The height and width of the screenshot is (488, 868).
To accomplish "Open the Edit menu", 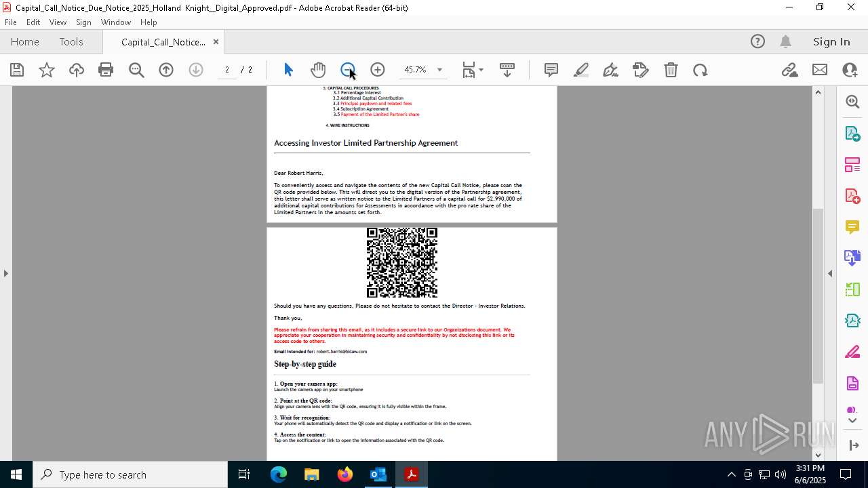I will (x=33, y=22).
